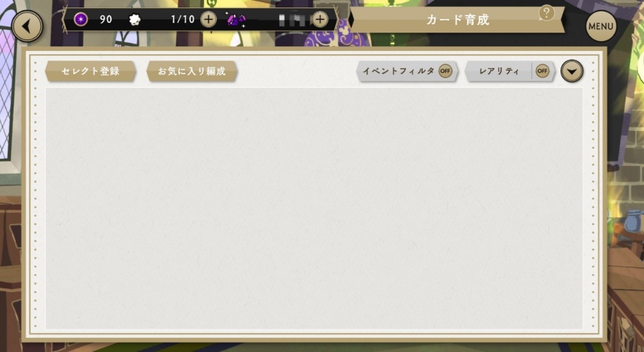Click the レアリティ filter label
The height and width of the screenshot is (352, 644).
499,71
